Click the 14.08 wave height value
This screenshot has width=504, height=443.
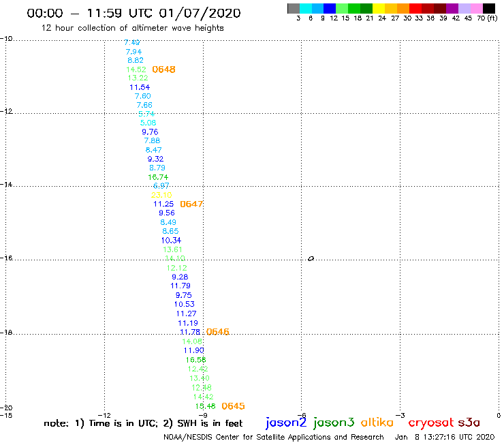[192, 341]
